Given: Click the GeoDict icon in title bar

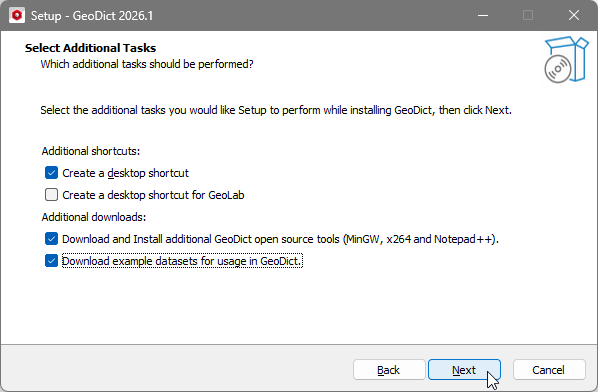Looking at the screenshot, I should 17,15.
